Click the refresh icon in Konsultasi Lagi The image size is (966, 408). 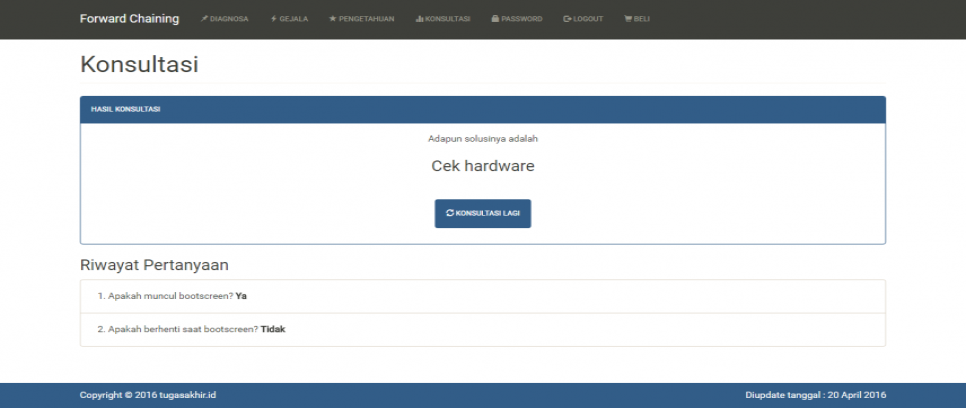450,213
